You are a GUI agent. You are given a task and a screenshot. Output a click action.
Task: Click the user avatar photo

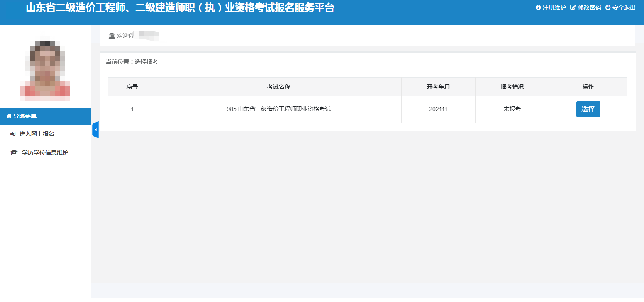point(45,70)
